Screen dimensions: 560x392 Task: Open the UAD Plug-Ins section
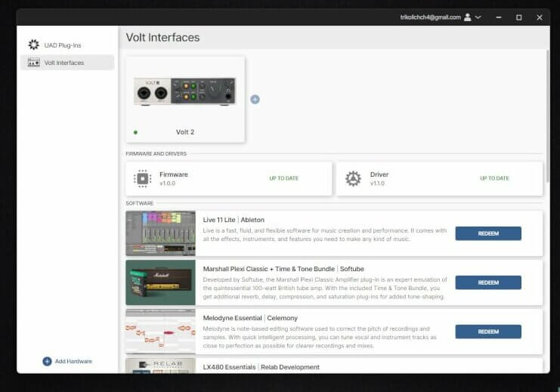67,45
